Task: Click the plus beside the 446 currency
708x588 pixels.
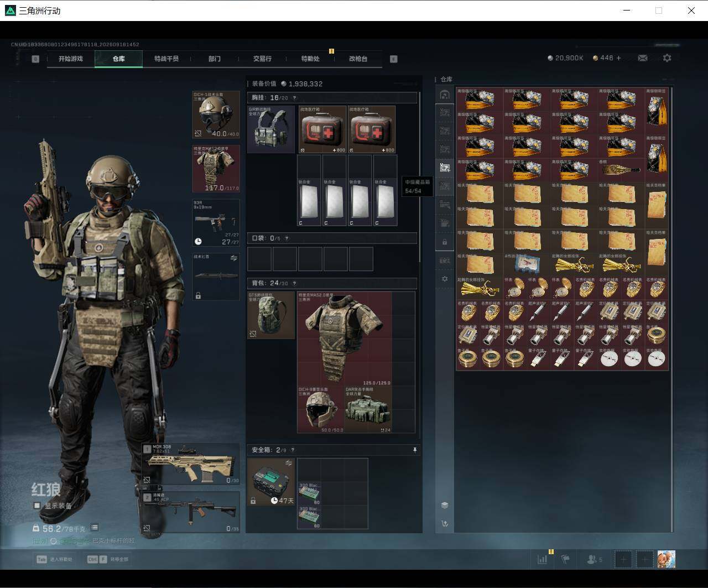Action: [x=618, y=58]
